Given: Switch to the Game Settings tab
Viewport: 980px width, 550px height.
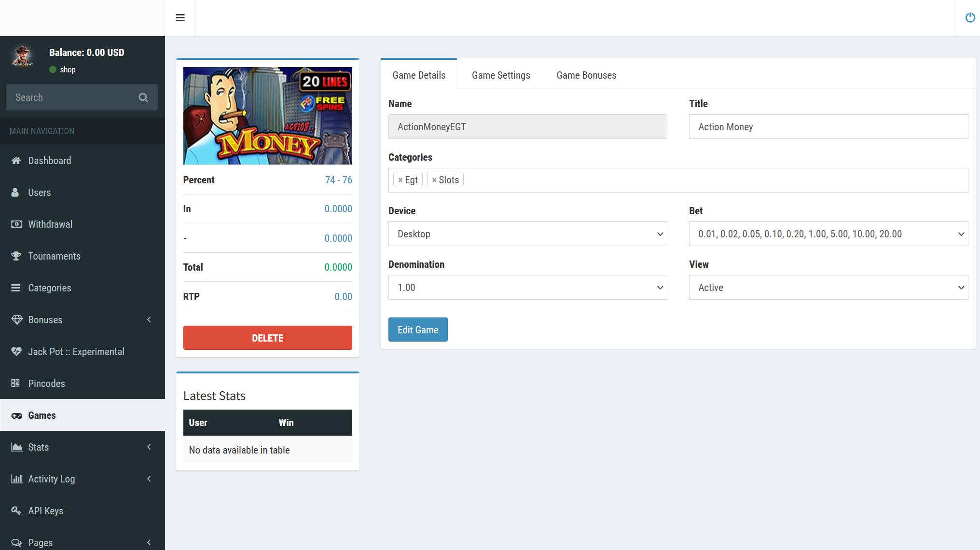Looking at the screenshot, I should [x=501, y=75].
